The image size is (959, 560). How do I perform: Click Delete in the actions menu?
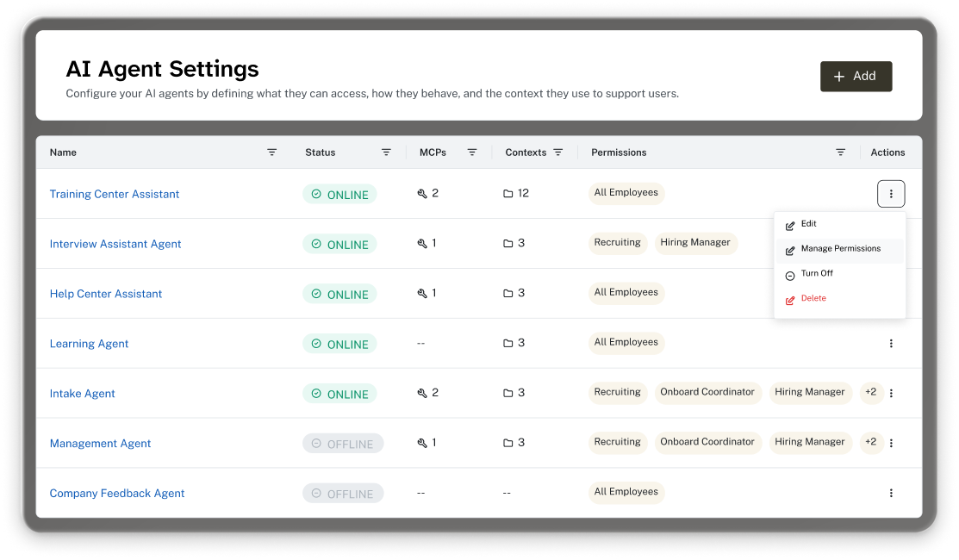tap(813, 299)
